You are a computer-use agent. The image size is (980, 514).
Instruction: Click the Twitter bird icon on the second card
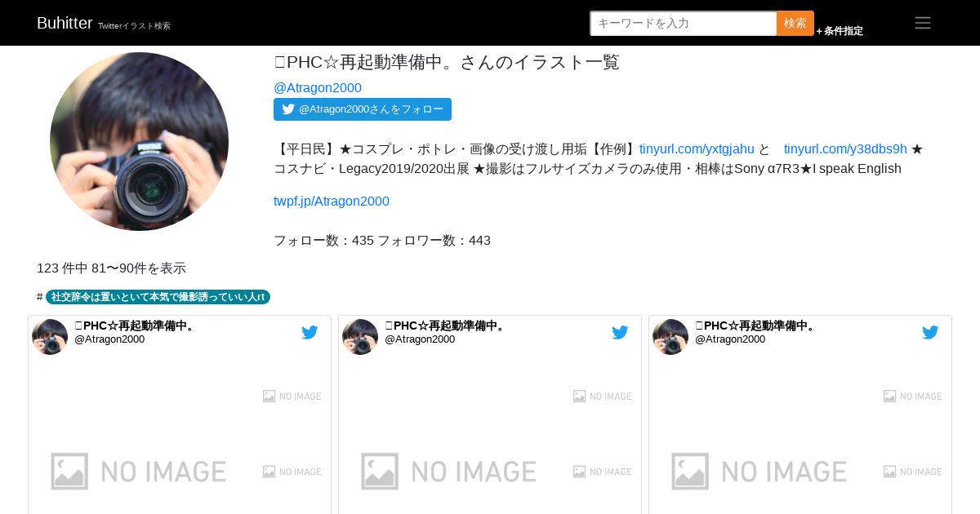tap(620, 332)
